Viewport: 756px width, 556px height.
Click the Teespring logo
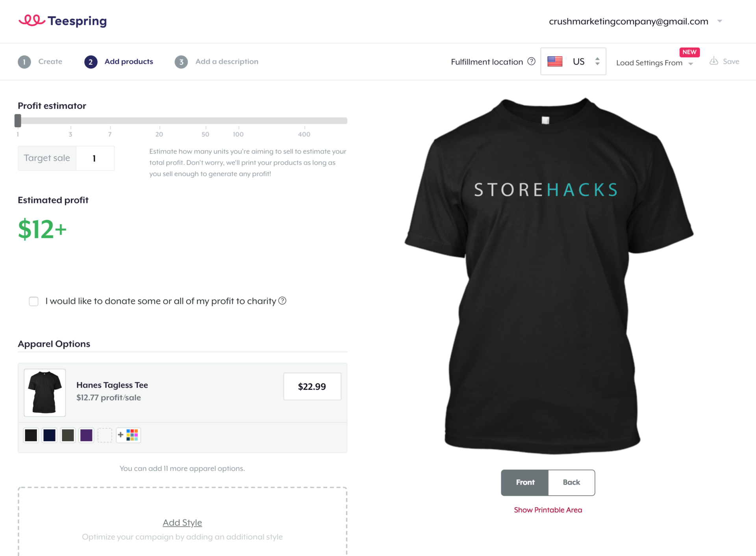point(62,20)
